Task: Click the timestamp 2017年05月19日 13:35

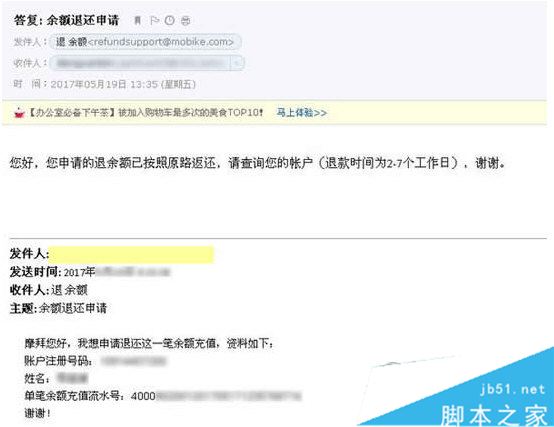Action: [104, 84]
